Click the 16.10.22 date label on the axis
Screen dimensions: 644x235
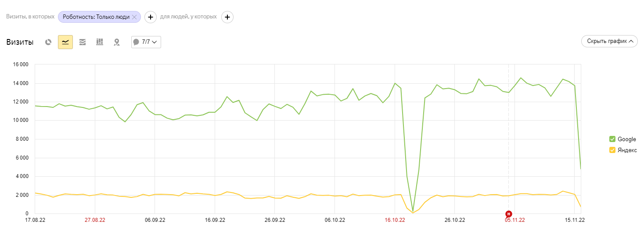coord(395,220)
